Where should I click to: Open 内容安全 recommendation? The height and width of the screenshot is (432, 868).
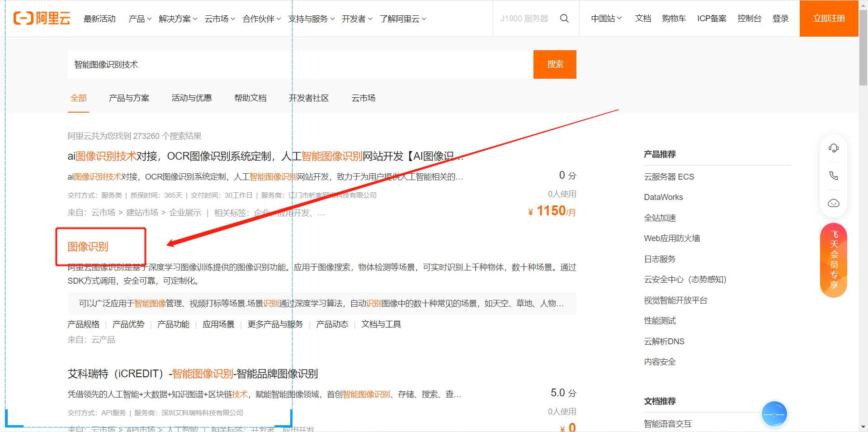point(660,362)
